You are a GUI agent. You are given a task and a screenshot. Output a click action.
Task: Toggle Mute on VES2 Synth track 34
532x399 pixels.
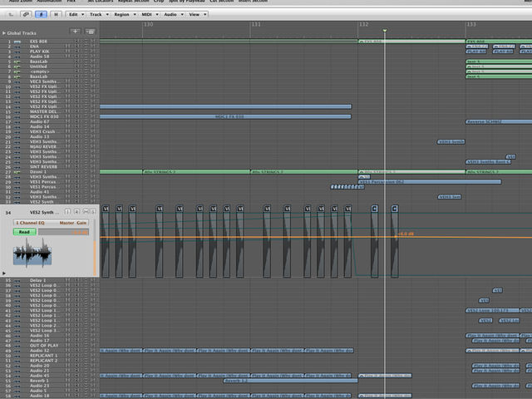[x=86, y=212]
